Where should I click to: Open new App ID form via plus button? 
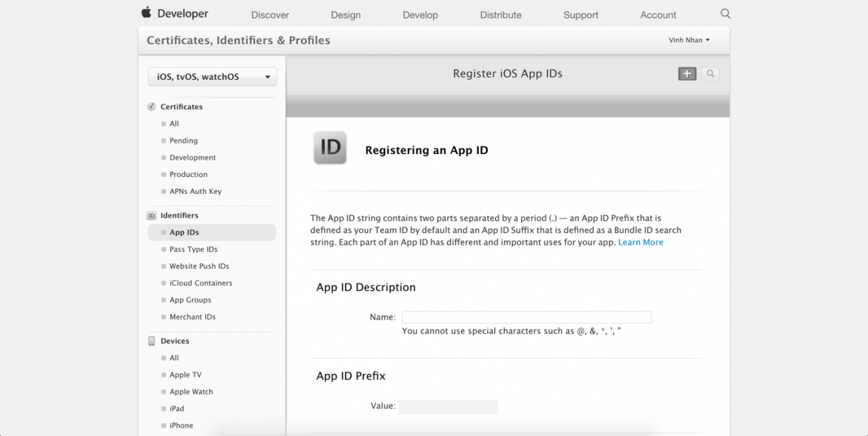coord(687,73)
